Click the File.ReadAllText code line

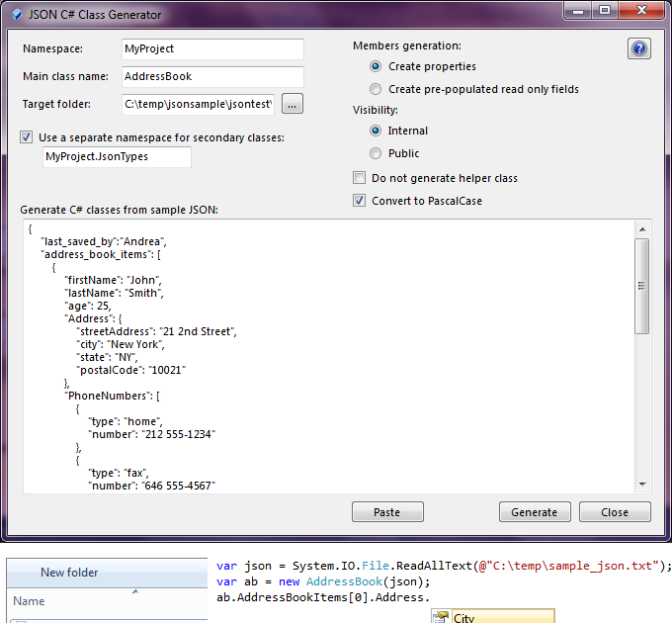click(444, 566)
